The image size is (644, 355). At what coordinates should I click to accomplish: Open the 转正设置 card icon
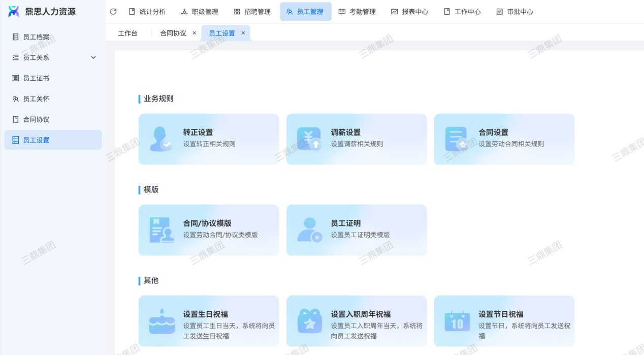(162, 139)
